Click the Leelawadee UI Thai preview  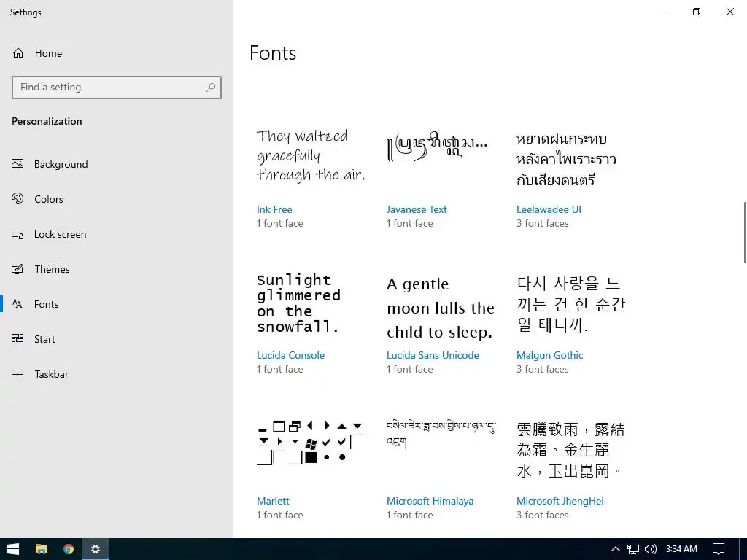pyautogui.click(x=566, y=159)
